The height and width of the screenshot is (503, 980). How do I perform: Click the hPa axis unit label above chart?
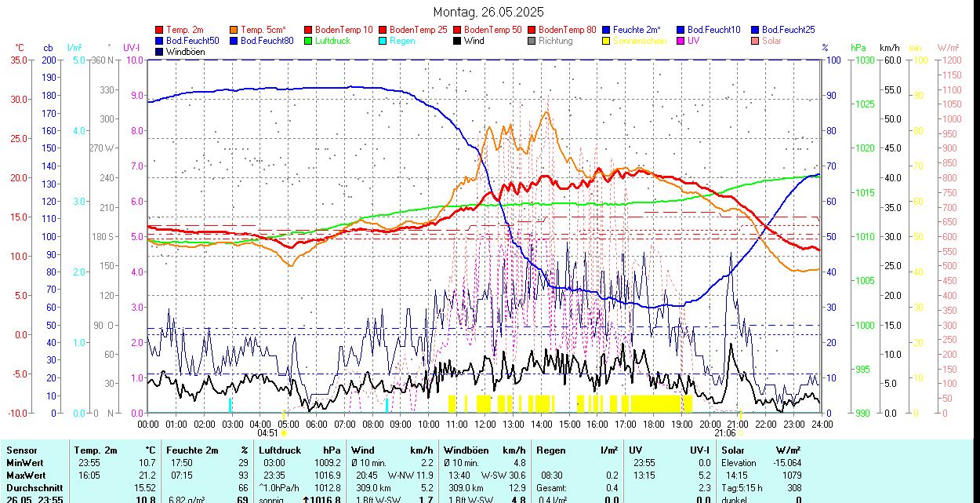(x=858, y=48)
